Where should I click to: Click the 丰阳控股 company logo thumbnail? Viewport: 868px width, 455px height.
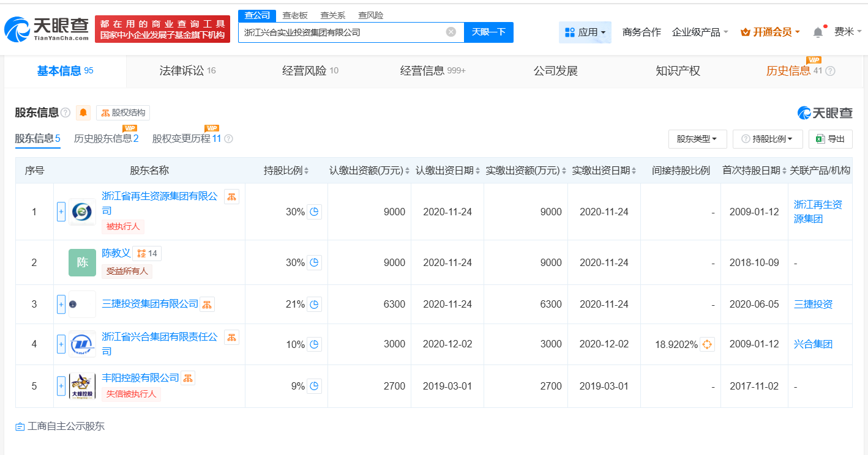82,386
